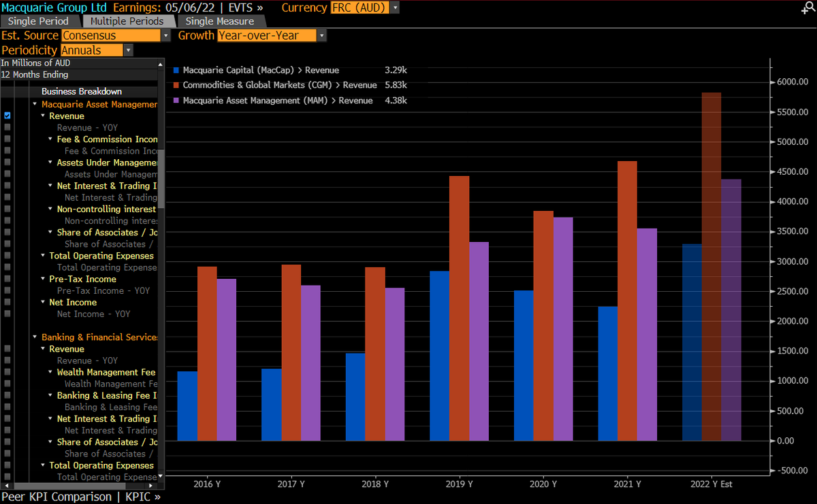Click the 2020 Y purple MAM bar
Screen dimensions: 817x504
pos(562,329)
